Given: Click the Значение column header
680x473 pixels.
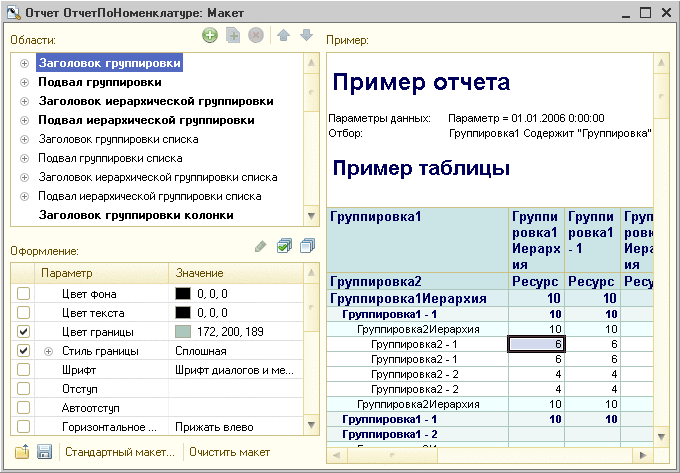Looking at the screenshot, I should [236, 273].
